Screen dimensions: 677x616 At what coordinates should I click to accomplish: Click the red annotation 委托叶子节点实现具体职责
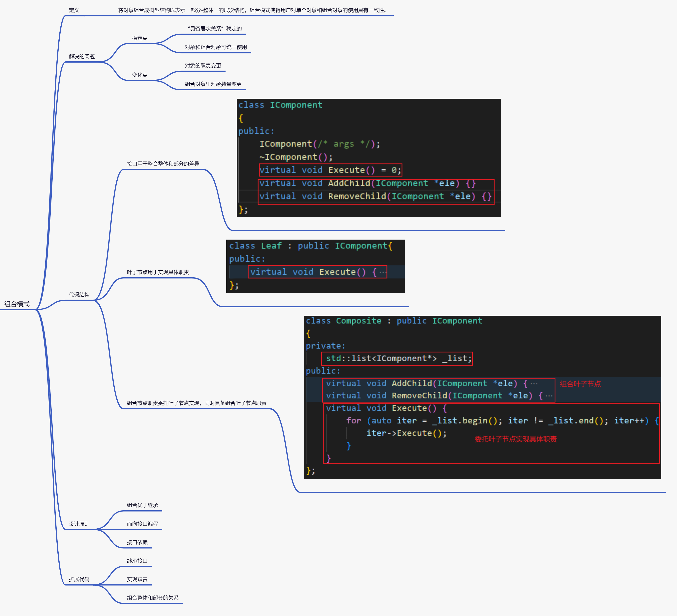click(x=515, y=439)
